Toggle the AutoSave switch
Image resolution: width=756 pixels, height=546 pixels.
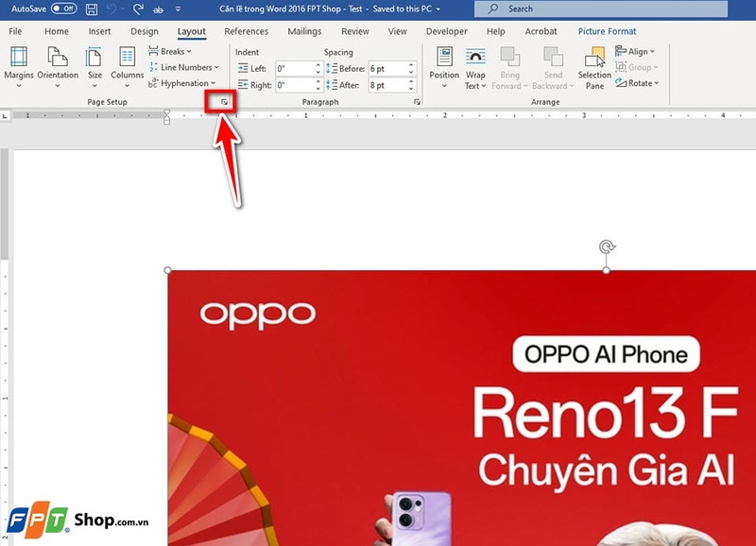(x=63, y=9)
